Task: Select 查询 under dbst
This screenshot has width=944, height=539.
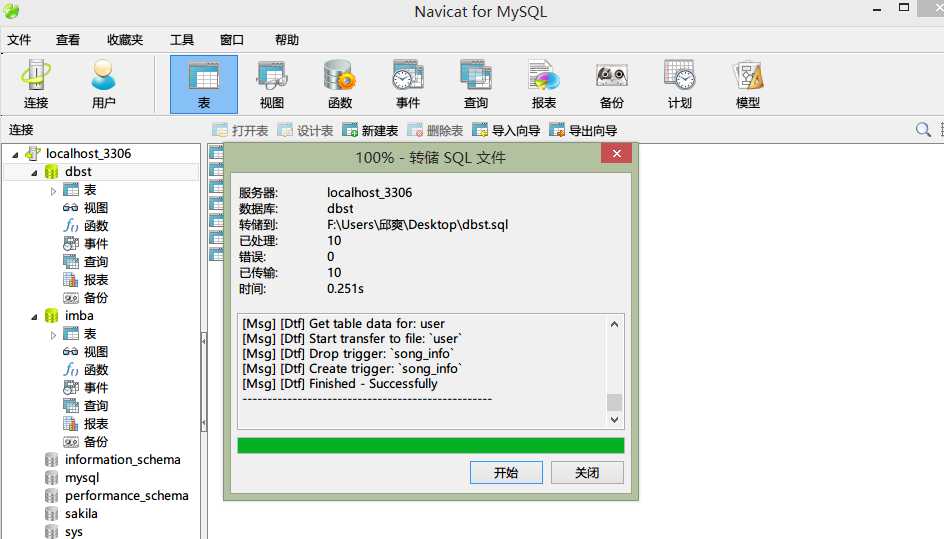Action: (x=96, y=262)
